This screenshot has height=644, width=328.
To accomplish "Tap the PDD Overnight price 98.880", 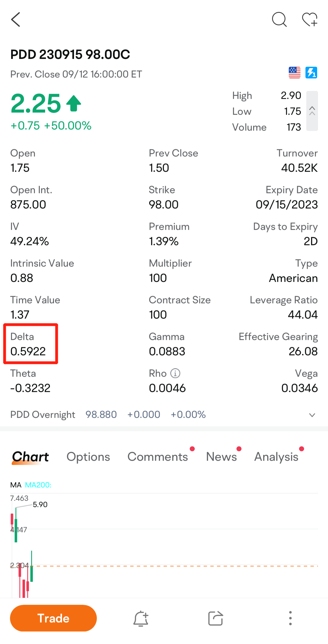I will pos(101,415).
